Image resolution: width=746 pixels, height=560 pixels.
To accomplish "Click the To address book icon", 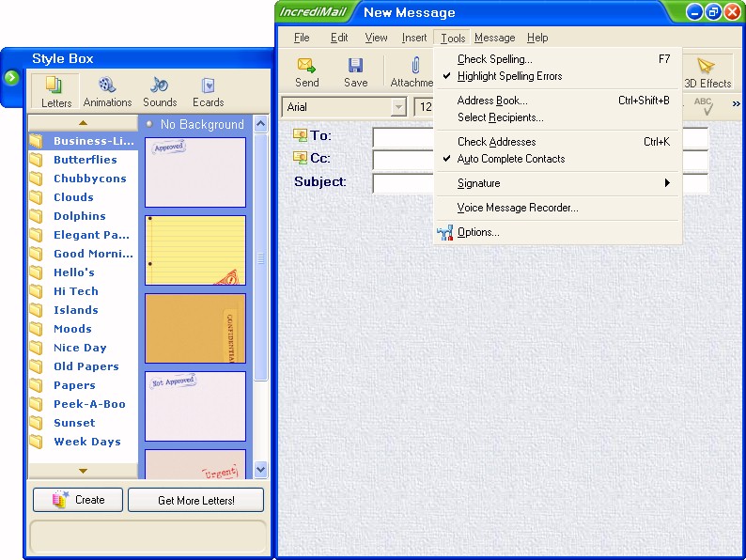I will pyautogui.click(x=301, y=135).
